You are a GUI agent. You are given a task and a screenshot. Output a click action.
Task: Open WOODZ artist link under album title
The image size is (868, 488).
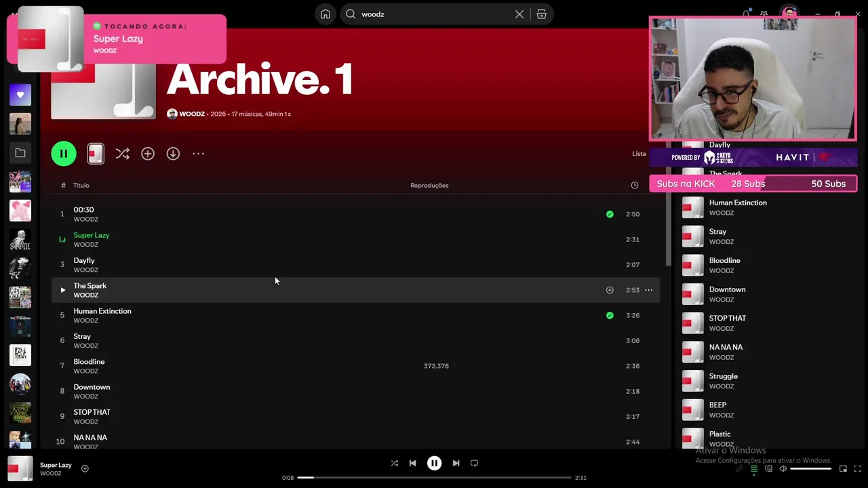click(x=192, y=114)
